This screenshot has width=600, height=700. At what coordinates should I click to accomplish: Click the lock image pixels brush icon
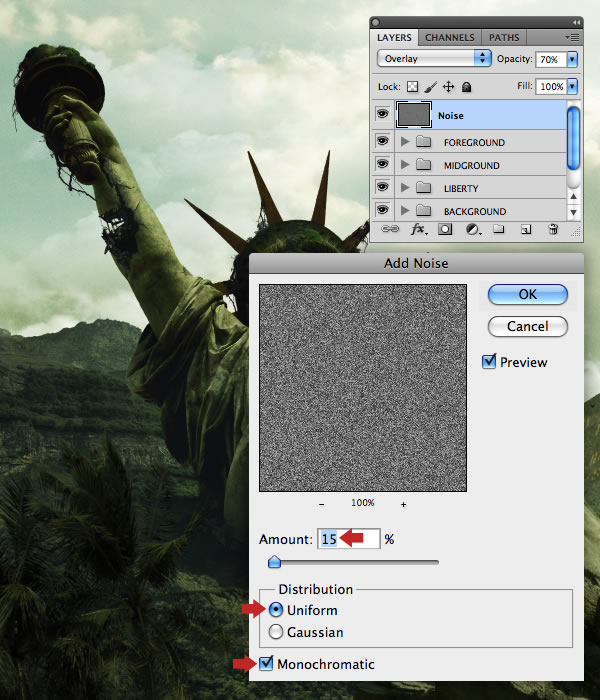point(430,87)
